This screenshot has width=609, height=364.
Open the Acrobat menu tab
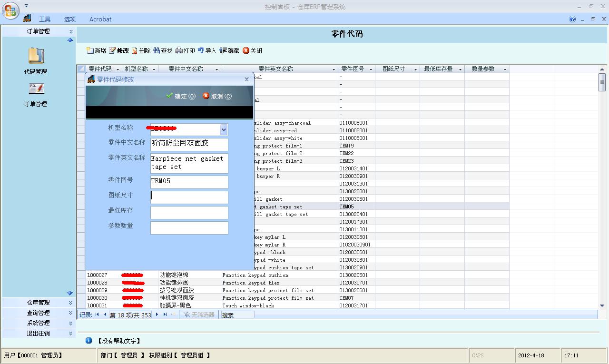[x=100, y=19]
